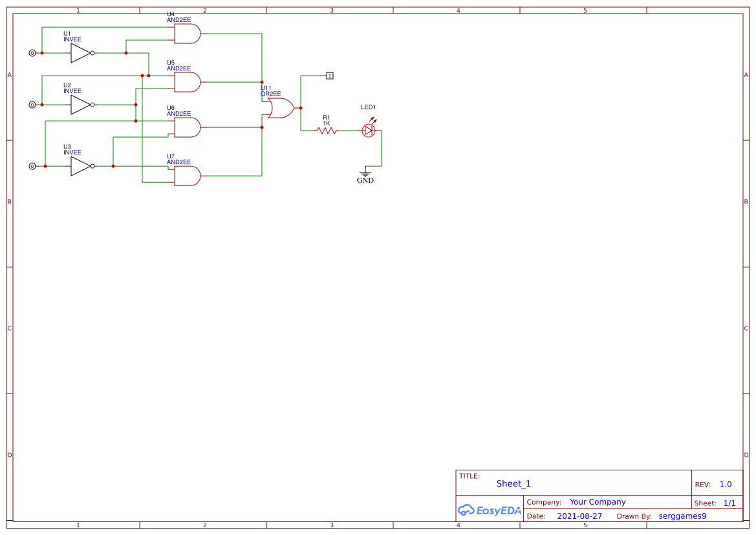This screenshot has width=756, height=535.
Task: Click the U5 AND gate symbol
Action: [x=187, y=82]
